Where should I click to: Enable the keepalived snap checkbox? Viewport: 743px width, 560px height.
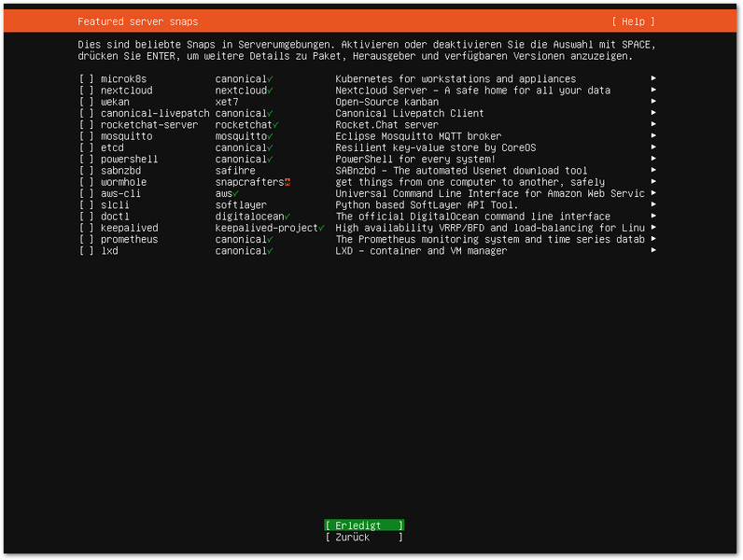pos(87,228)
